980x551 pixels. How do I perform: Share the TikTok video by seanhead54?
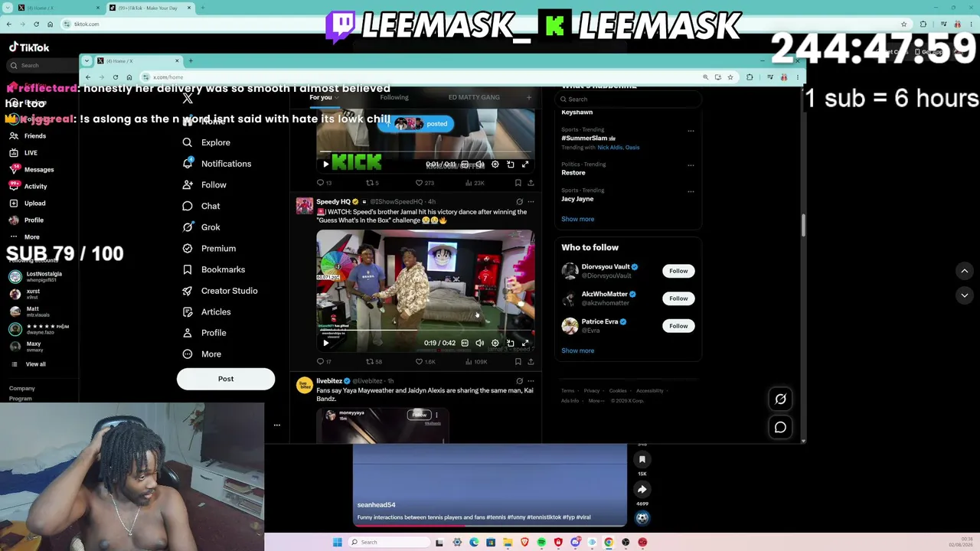pyautogui.click(x=642, y=490)
